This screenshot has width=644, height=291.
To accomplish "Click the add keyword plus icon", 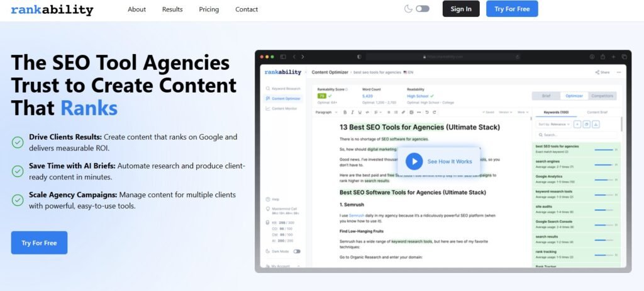I will click(x=577, y=124).
